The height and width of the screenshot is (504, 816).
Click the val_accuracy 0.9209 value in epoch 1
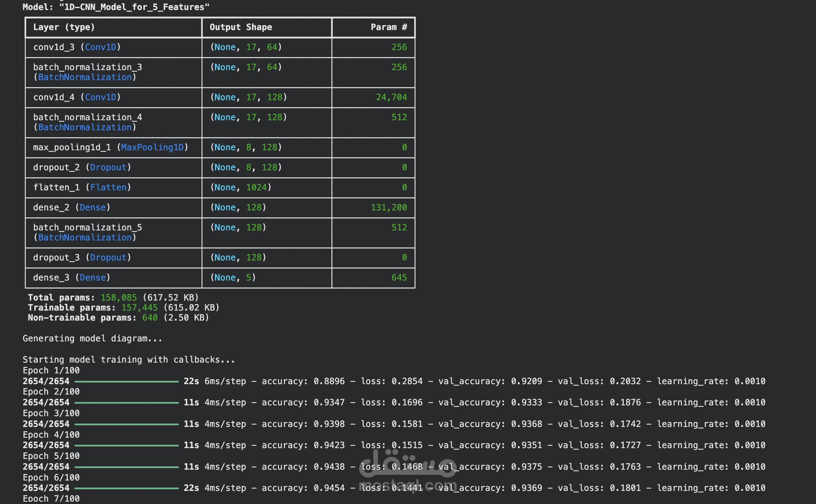(526, 381)
